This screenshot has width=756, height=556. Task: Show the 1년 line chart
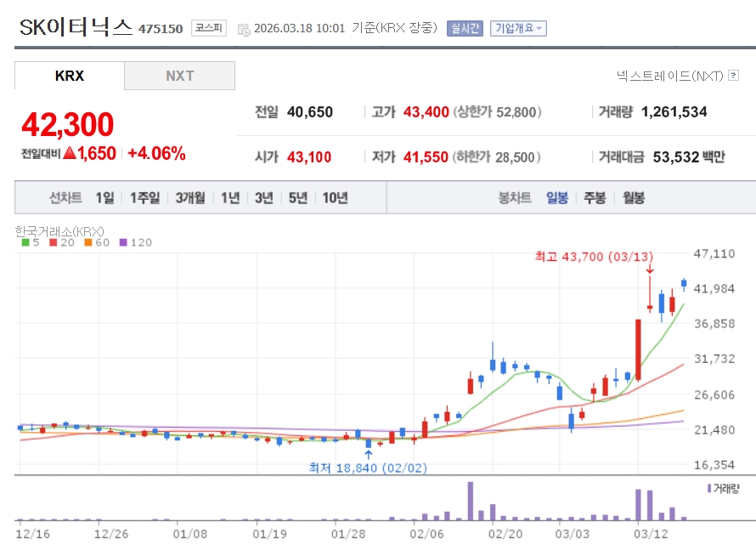click(x=230, y=198)
